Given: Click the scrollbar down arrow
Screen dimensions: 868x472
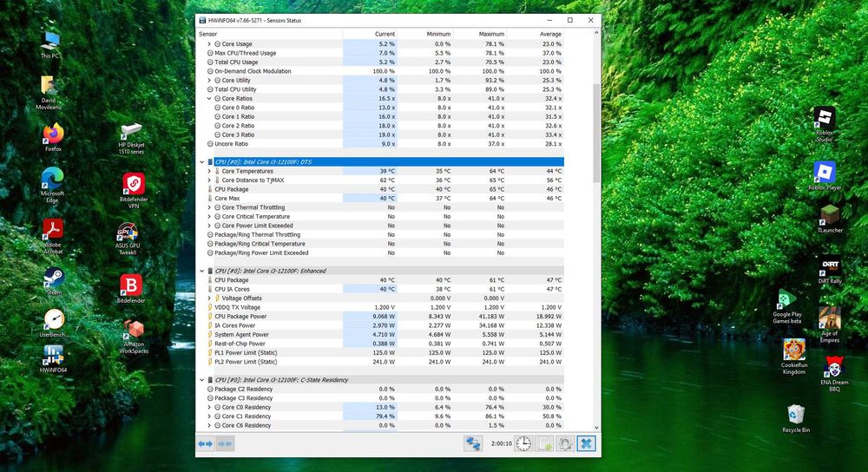Looking at the screenshot, I should (596, 427).
